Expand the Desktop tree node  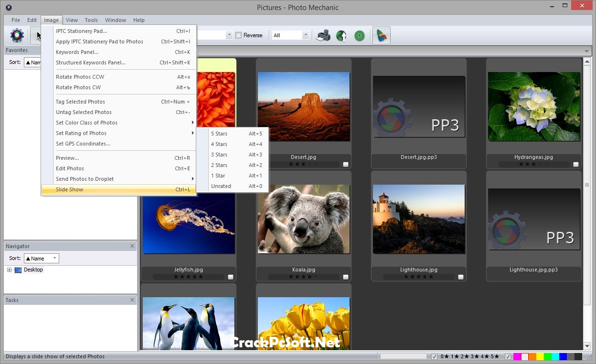(x=9, y=270)
